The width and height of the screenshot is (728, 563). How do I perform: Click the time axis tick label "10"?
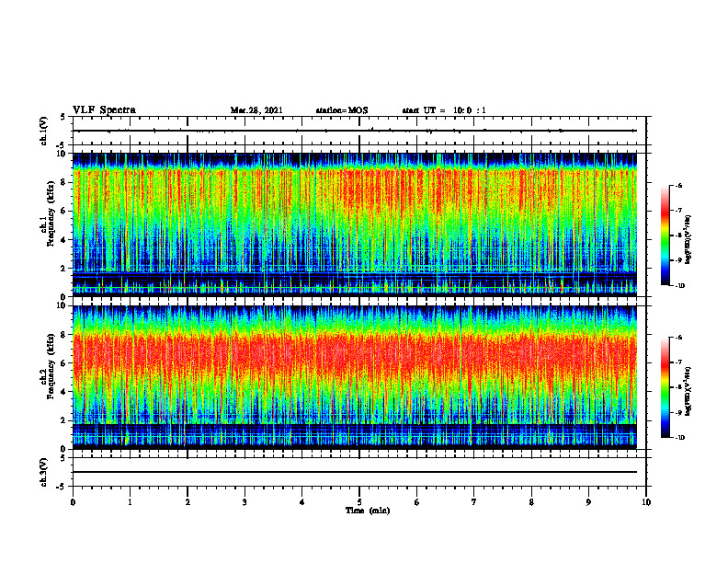646,502
